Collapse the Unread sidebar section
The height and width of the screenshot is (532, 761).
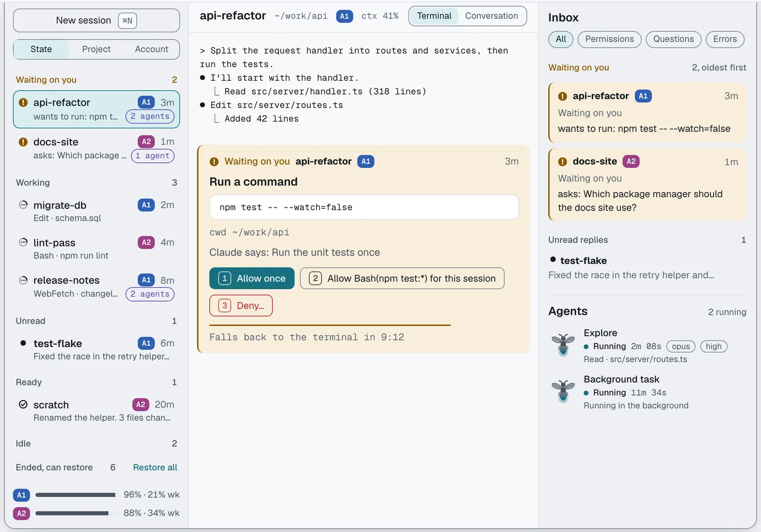(96, 321)
